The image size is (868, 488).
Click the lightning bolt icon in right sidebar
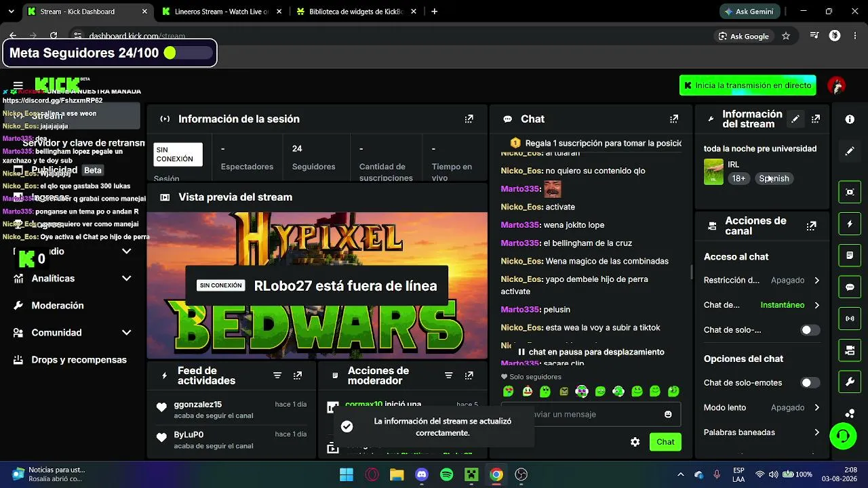(x=850, y=224)
